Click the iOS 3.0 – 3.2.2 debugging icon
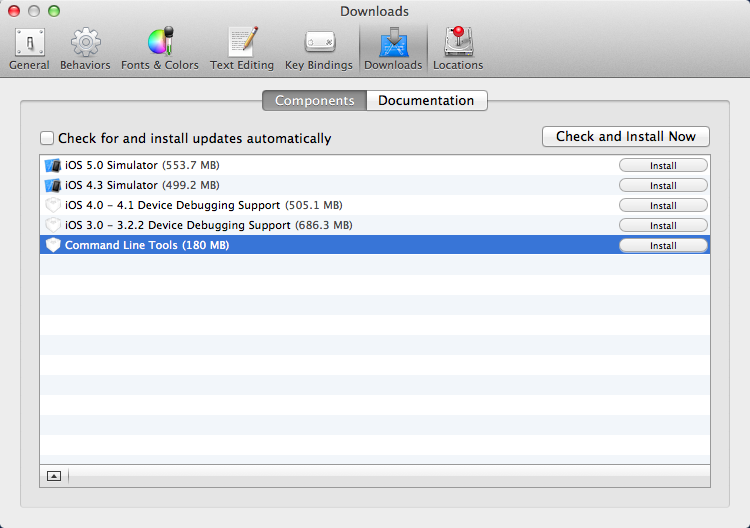750x528 pixels. (53, 225)
